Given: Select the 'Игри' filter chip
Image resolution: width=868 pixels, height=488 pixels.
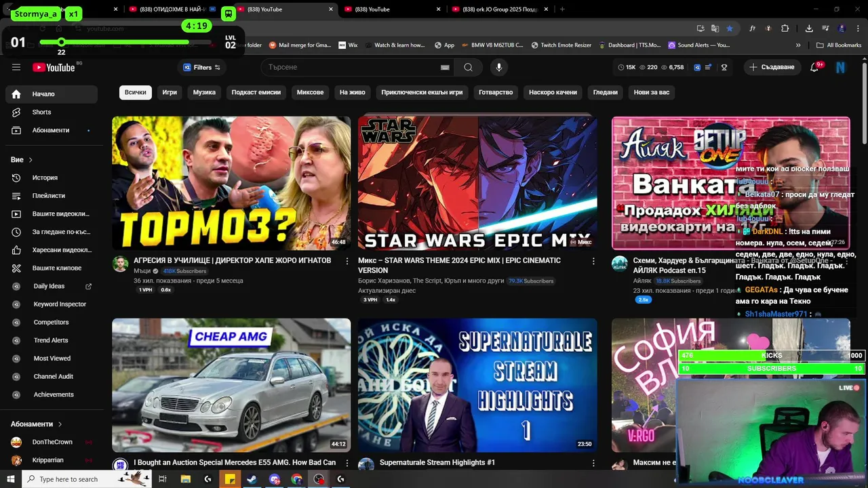Looking at the screenshot, I should point(170,92).
